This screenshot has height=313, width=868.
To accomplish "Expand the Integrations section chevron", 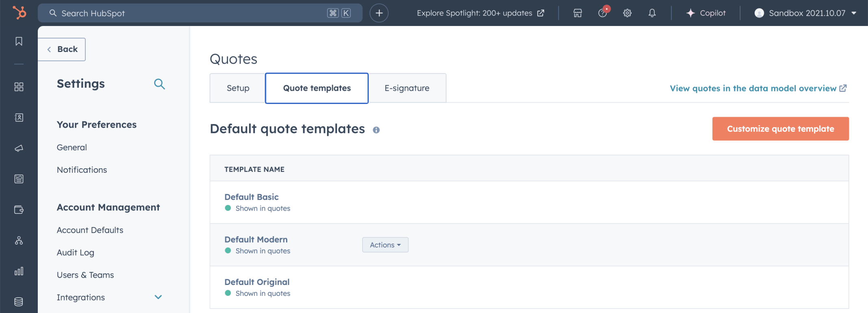I will pos(158,297).
